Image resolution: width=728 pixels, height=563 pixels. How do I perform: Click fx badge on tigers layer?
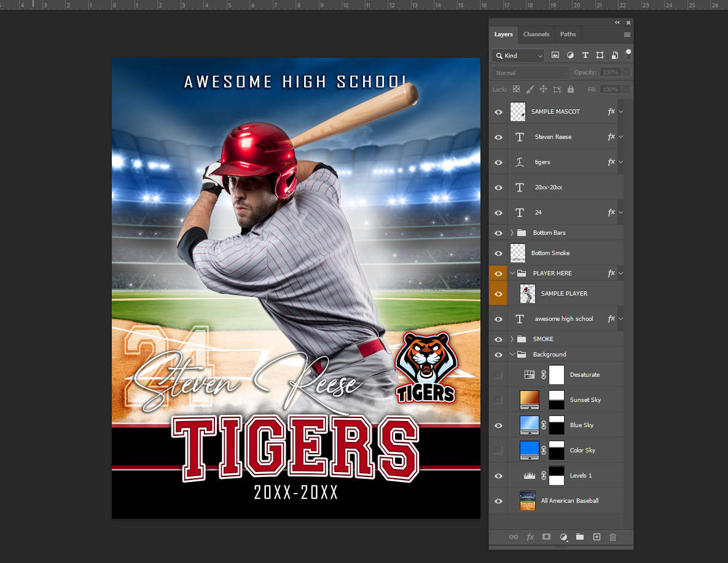(x=611, y=162)
